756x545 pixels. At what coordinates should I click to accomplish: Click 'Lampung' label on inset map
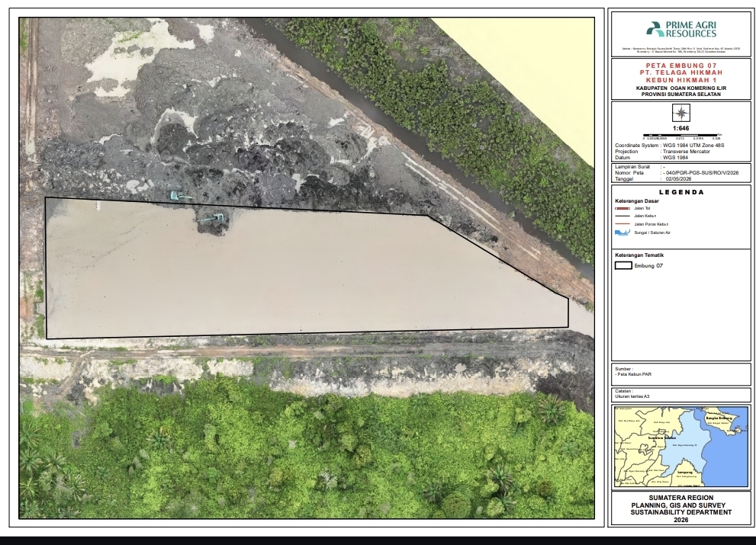tap(684, 473)
